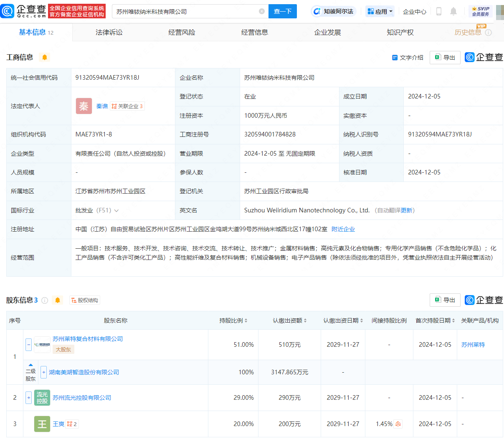Screen dimensions: 504x439
Task: Collapse 苏州莱特复合材料 shareholder row
Action: [x=29, y=345]
